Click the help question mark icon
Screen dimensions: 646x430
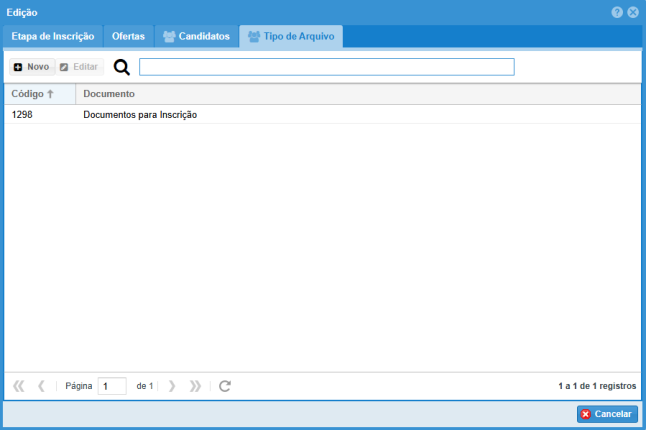pos(617,12)
